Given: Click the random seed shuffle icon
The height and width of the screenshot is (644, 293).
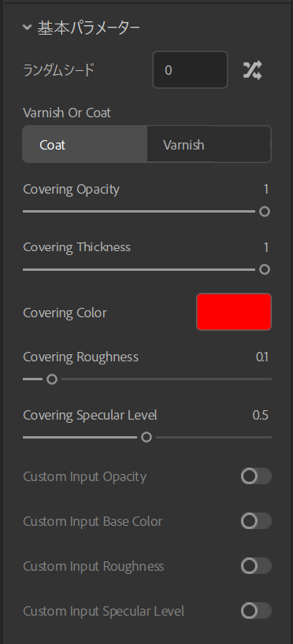Looking at the screenshot, I should pos(252,70).
